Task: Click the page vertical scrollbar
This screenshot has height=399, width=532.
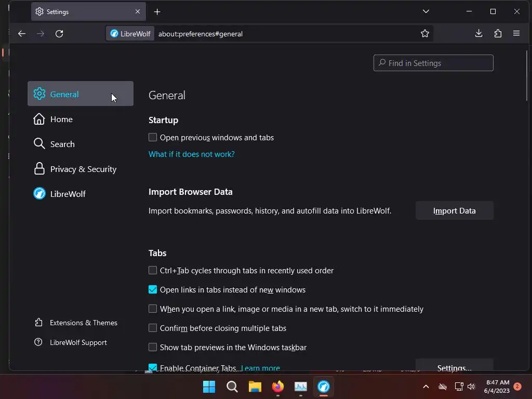Action: click(527, 75)
